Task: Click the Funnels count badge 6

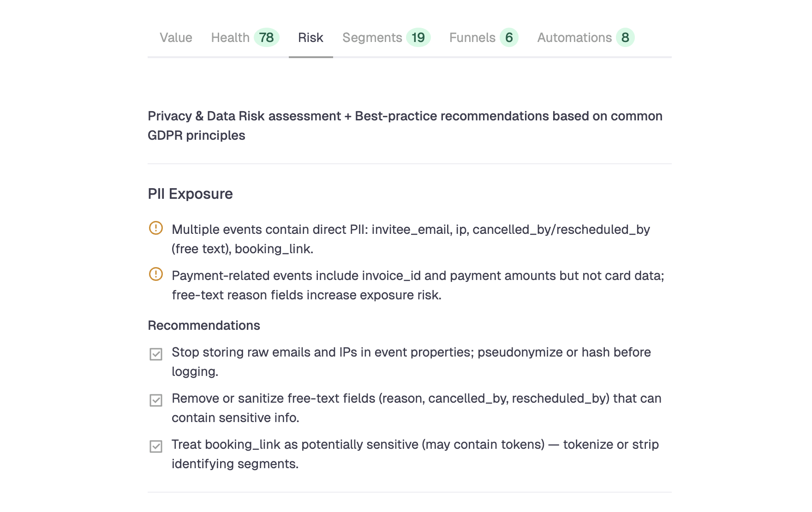Action: tap(509, 37)
